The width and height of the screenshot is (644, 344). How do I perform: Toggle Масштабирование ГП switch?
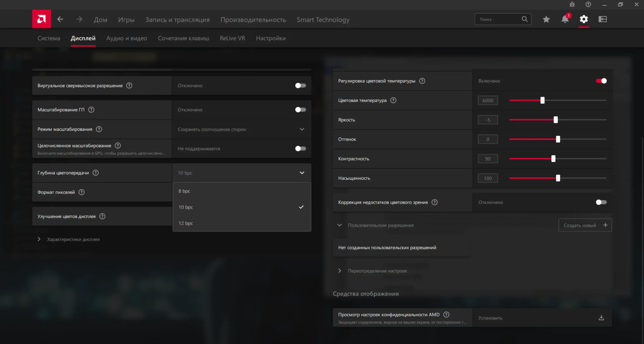(300, 110)
